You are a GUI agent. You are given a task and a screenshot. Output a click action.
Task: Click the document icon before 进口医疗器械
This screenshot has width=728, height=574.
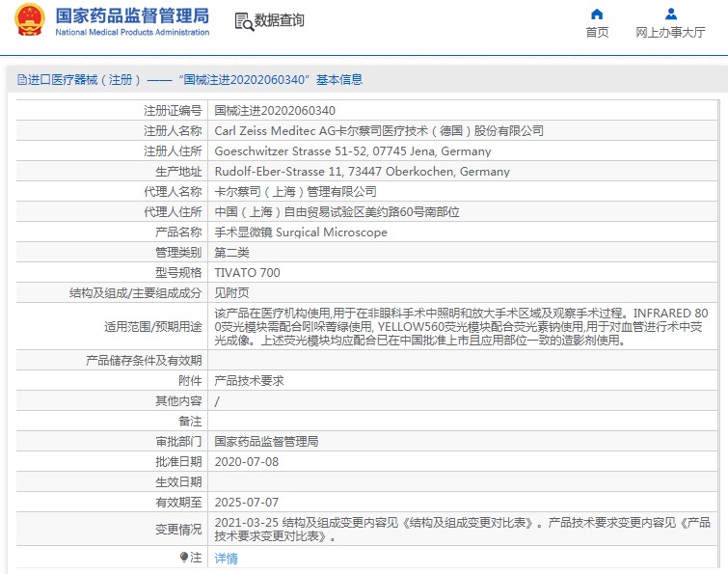[22, 80]
